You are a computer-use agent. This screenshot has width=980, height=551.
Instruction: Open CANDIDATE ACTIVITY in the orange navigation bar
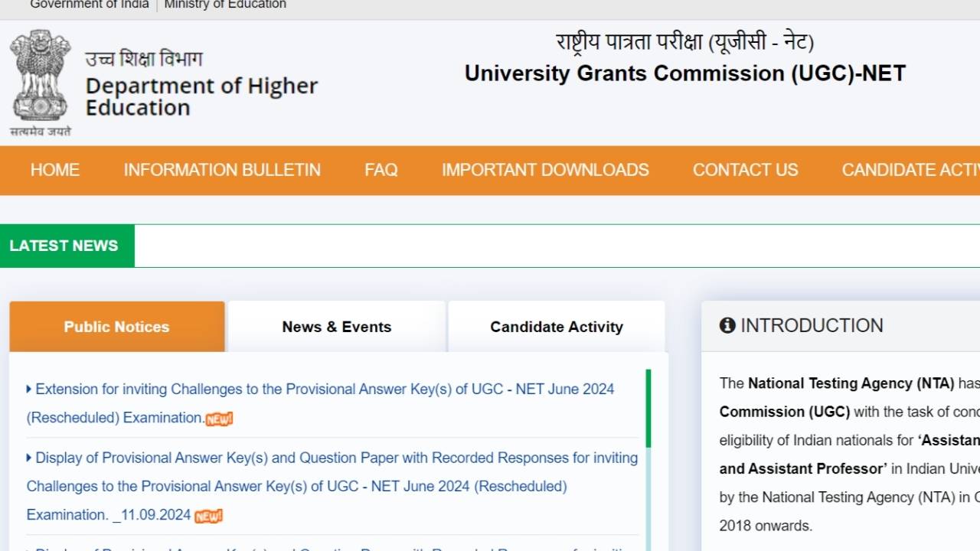pos(910,170)
